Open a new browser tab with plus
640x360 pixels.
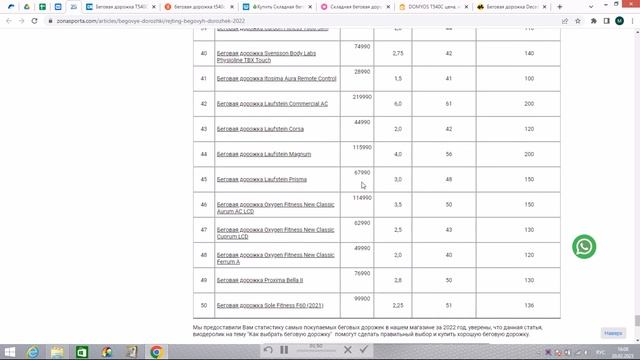coord(560,7)
